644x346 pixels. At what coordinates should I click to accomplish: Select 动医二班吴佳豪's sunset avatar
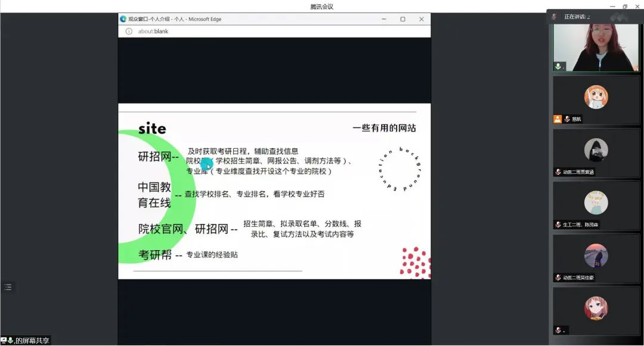click(x=596, y=255)
